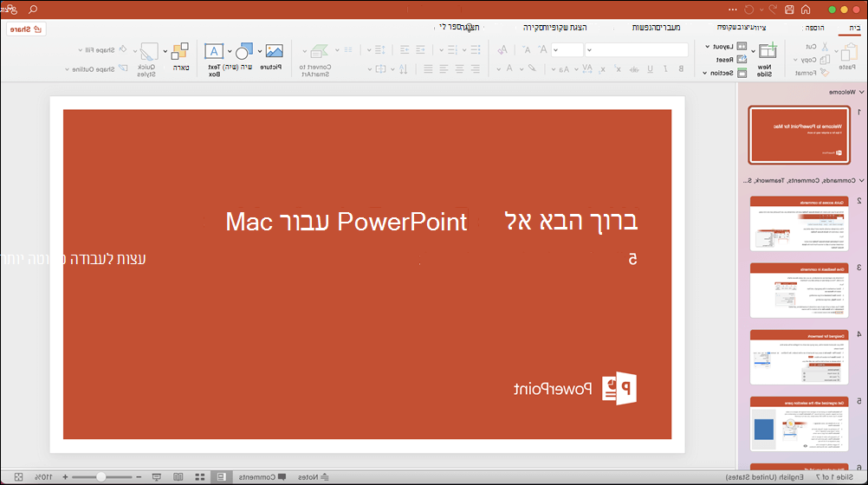Toggle the Comments pane in the status bar

[x=262, y=476]
